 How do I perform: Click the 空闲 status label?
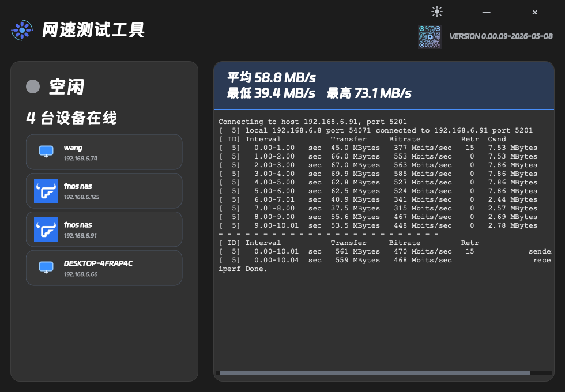pos(67,87)
